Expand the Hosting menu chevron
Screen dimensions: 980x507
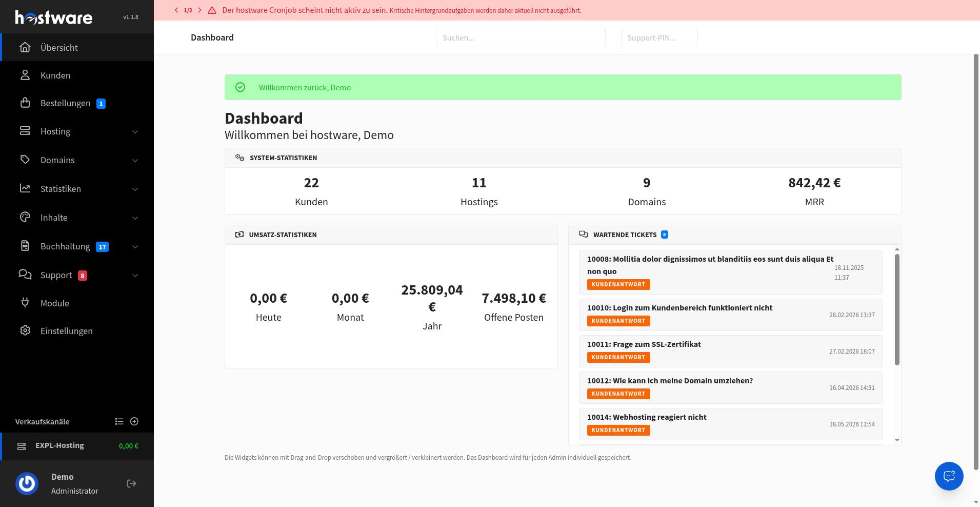pos(135,132)
